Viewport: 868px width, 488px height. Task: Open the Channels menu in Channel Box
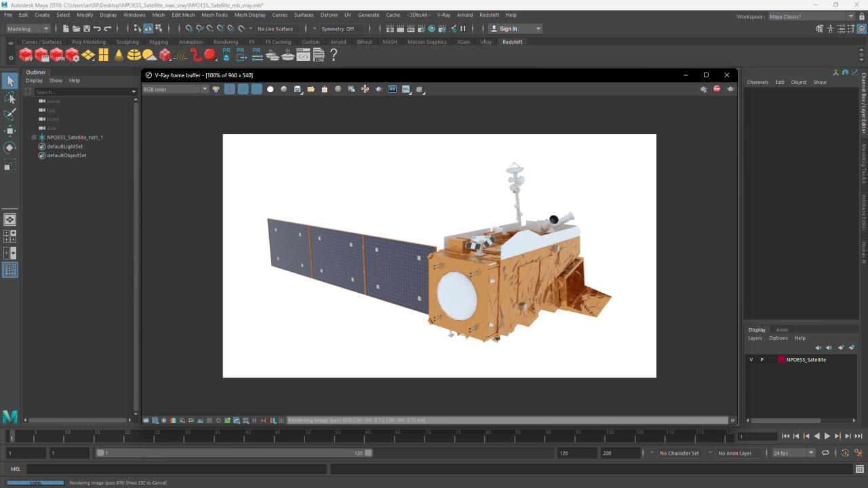[x=757, y=82]
